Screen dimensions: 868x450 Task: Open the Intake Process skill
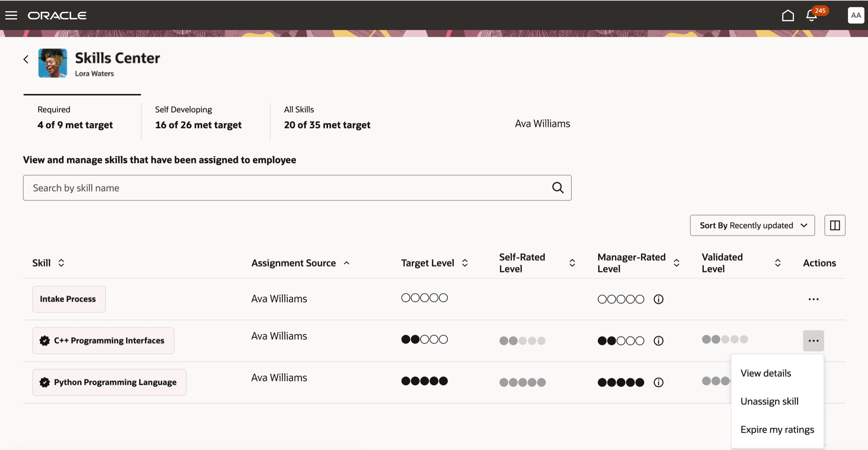(x=69, y=299)
